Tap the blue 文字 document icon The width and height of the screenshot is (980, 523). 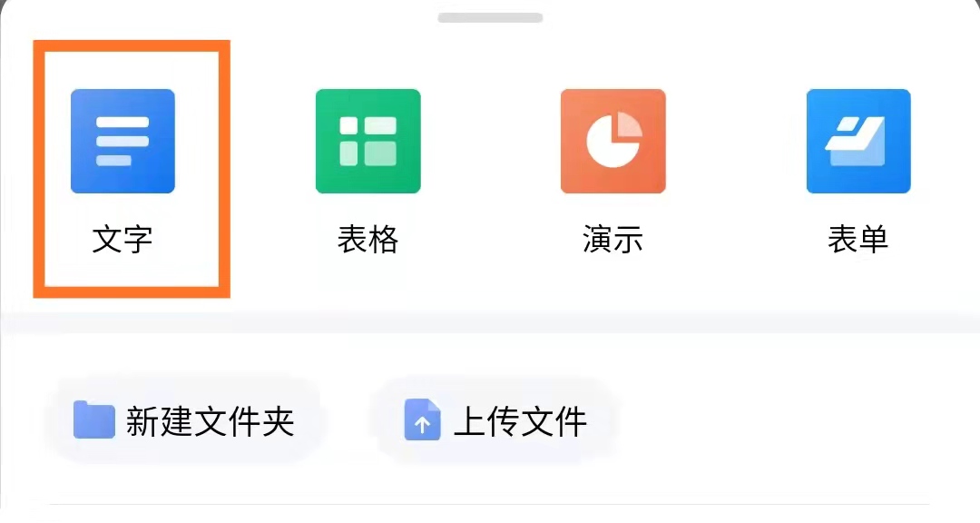click(x=122, y=141)
